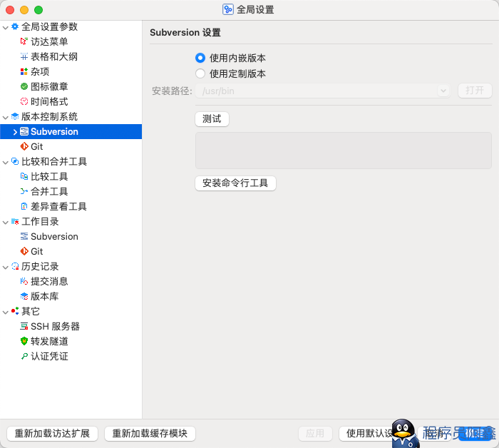The image size is (499, 448).
Task: Click the Git icon under 工作目录
Action: pyautogui.click(x=24, y=251)
